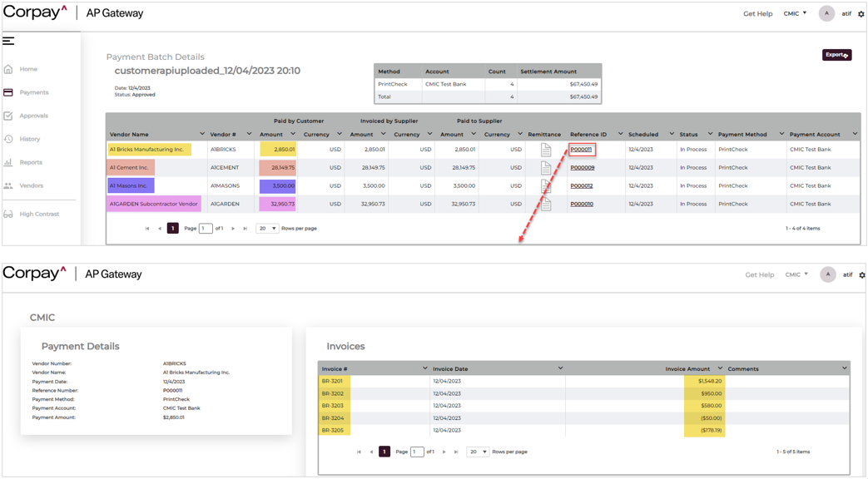Click page 1 button in Invoices pager
The width and height of the screenshot is (868, 479).
[384, 452]
